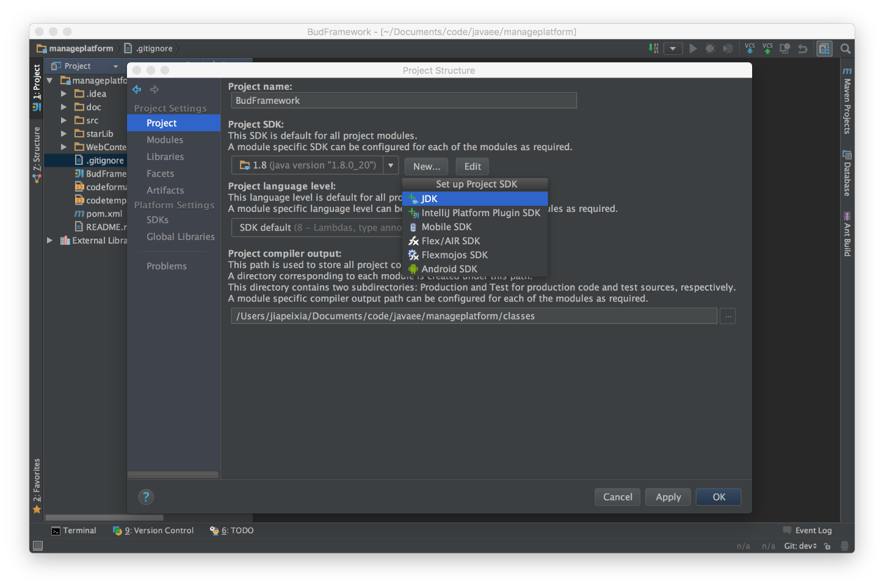This screenshot has height=588, width=884.
Task: Toggle the 1: Project tool window
Action: click(x=37, y=87)
